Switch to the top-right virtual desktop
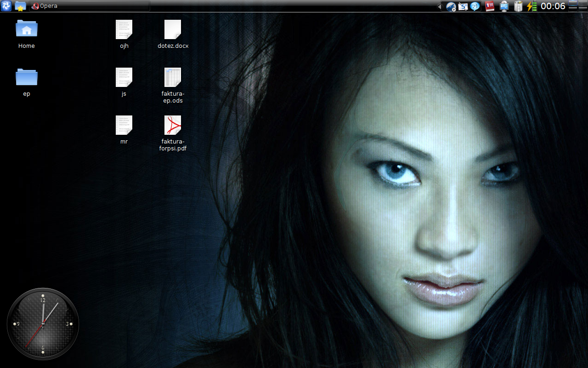Image resolution: width=588 pixels, height=368 pixels. point(583,3)
